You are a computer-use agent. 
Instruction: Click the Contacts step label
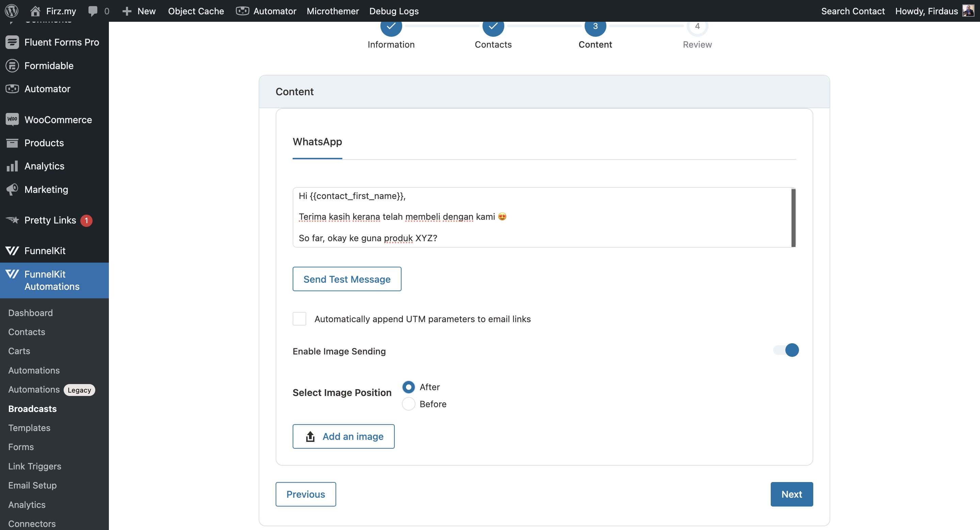[x=493, y=45]
